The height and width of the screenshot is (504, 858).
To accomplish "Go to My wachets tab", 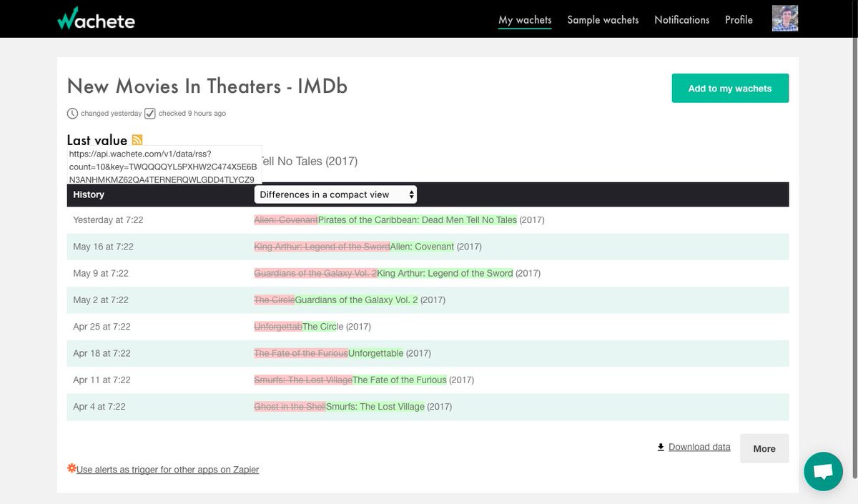I will tap(525, 20).
